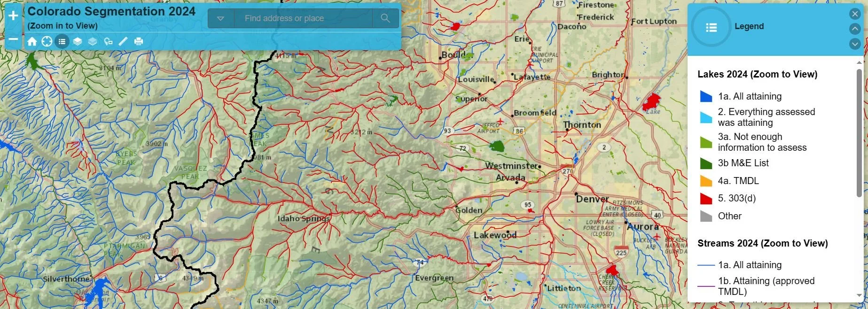This screenshot has height=309, width=868.
Task: Click the gray Other swatch
Action: pyautogui.click(x=706, y=216)
